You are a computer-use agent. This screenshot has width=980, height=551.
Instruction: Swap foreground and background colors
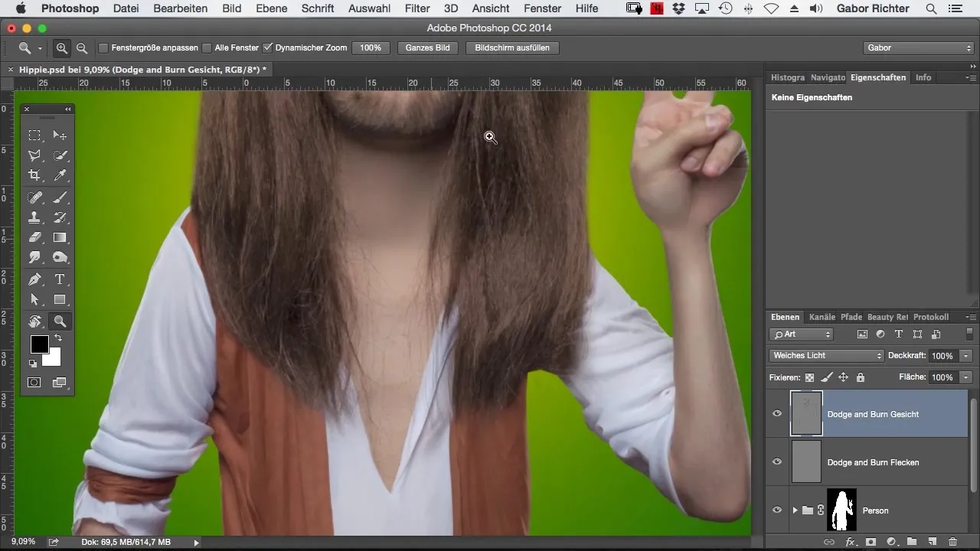[57, 337]
